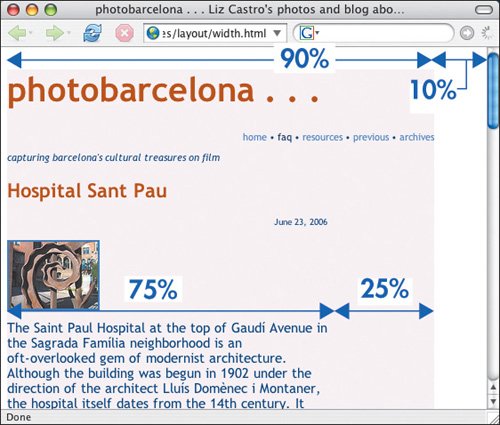This screenshot has width=500, height=425.
Task: Expand the address bar URL dropdown
Action: tap(277, 33)
